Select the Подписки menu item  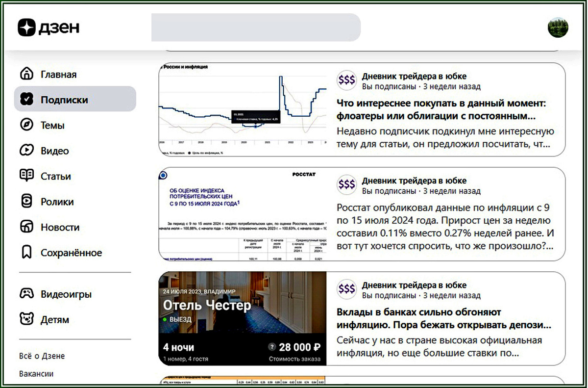(x=75, y=99)
